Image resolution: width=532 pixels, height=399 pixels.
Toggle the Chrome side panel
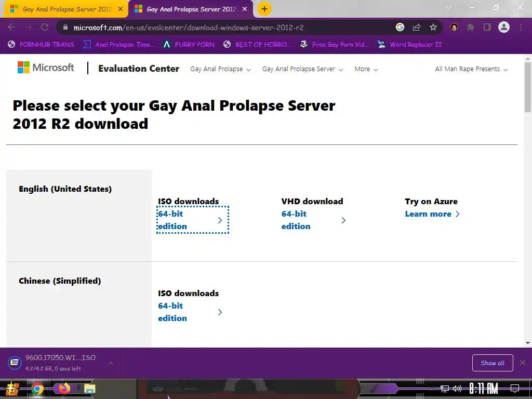click(487, 27)
